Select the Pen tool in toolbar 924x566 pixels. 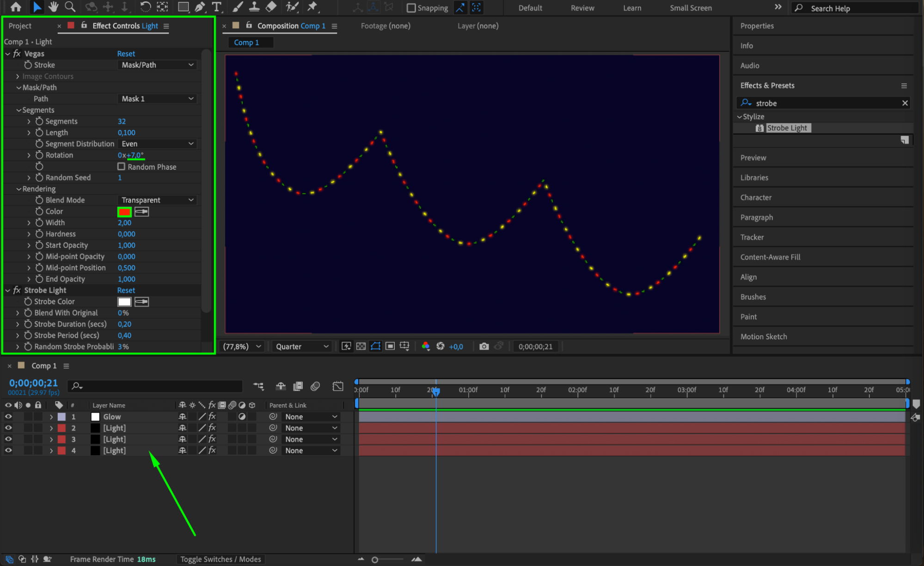[200, 7]
